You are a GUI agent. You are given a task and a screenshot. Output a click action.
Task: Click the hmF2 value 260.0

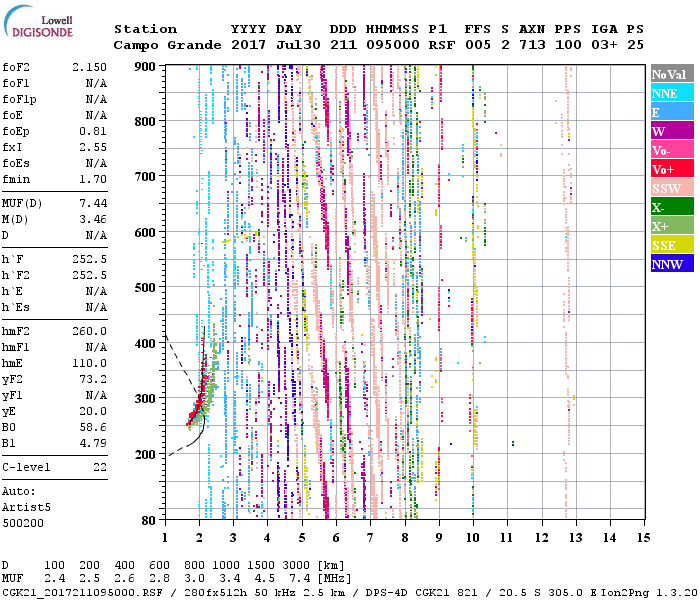(89, 331)
